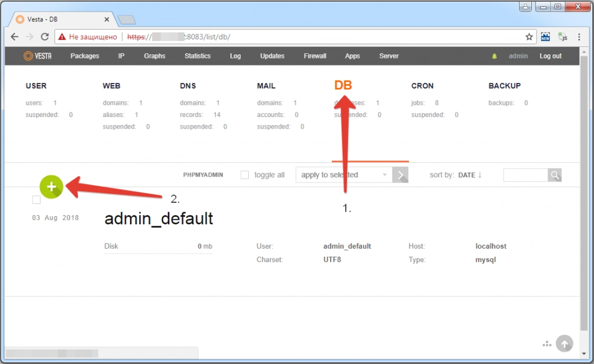The height and width of the screenshot is (364, 594).
Task: Click the search magnifier icon
Action: pos(555,175)
